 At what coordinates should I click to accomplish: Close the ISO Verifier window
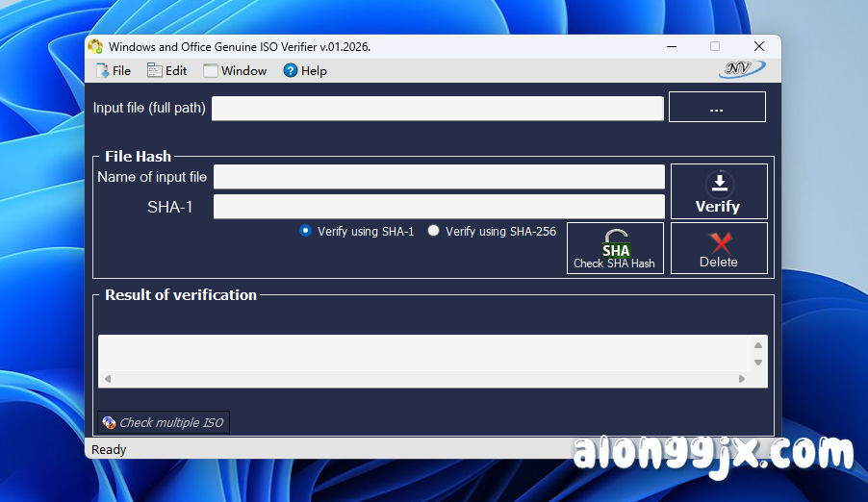click(x=759, y=46)
